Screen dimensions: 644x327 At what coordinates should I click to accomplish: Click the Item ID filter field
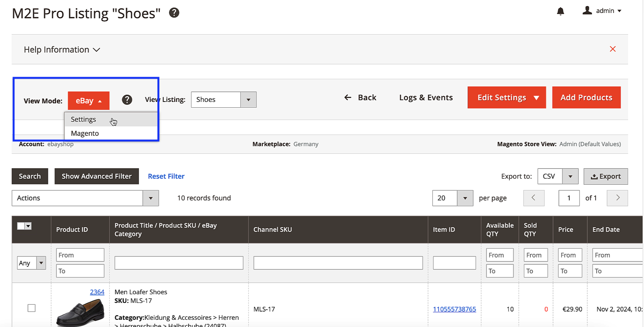[x=454, y=263]
